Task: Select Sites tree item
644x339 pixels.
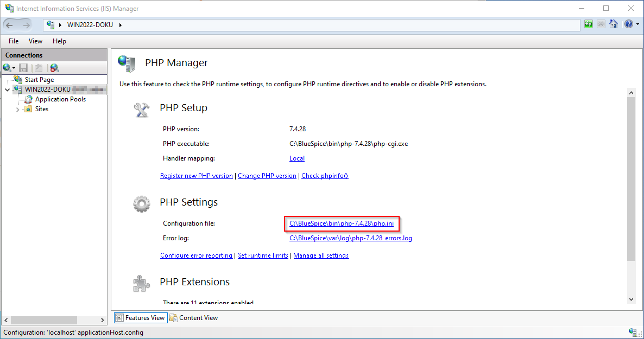Action: pos(41,109)
